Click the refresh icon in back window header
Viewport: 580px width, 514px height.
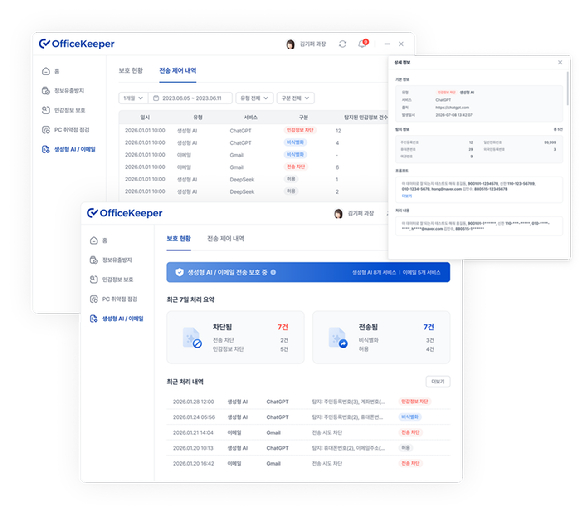coord(343,44)
